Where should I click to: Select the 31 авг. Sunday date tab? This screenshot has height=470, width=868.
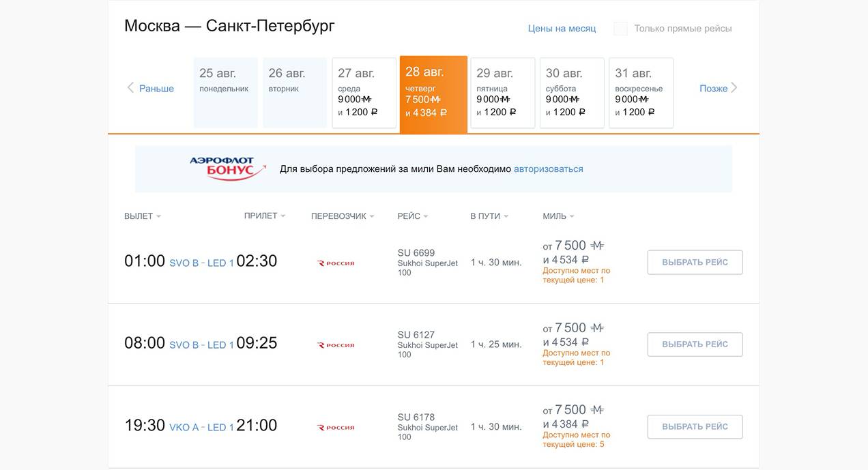(641, 93)
